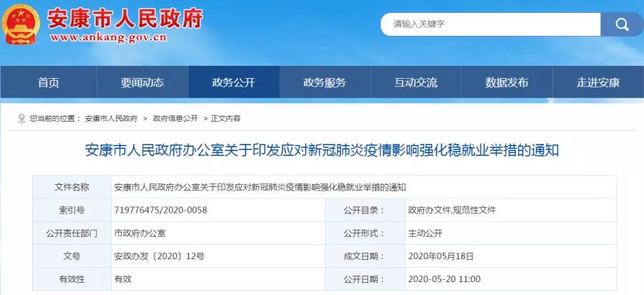The image size is (644, 295).
Task: Click the 文号 label cell
Action: click(x=72, y=256)
